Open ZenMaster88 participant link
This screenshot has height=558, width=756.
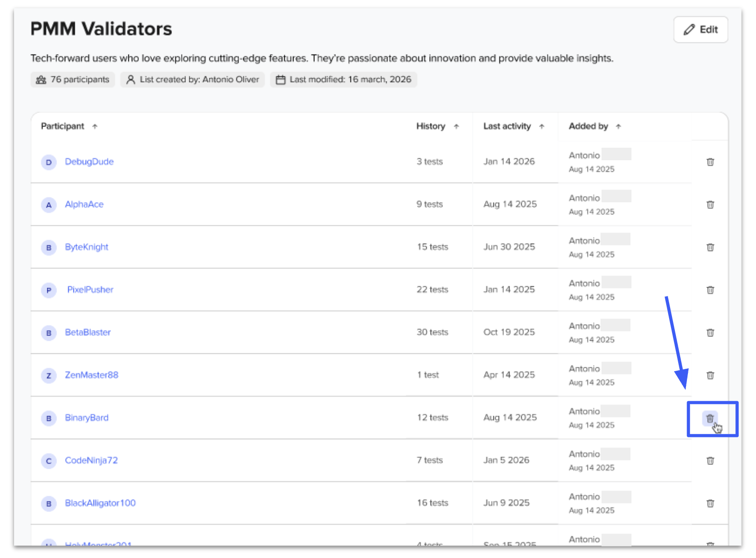[92, 375]
